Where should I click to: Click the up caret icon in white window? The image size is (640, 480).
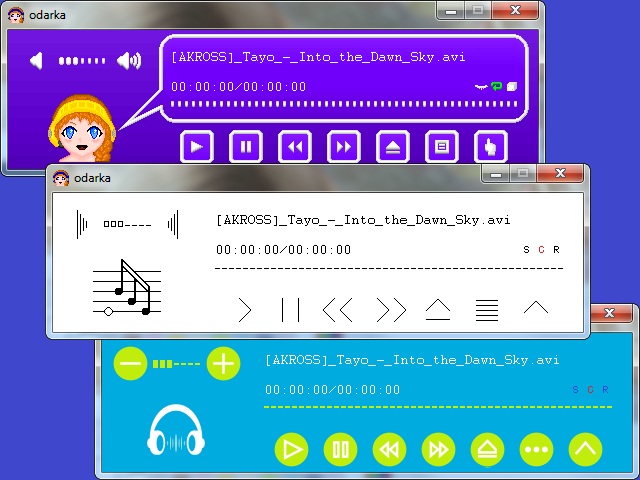click(536, 307)
